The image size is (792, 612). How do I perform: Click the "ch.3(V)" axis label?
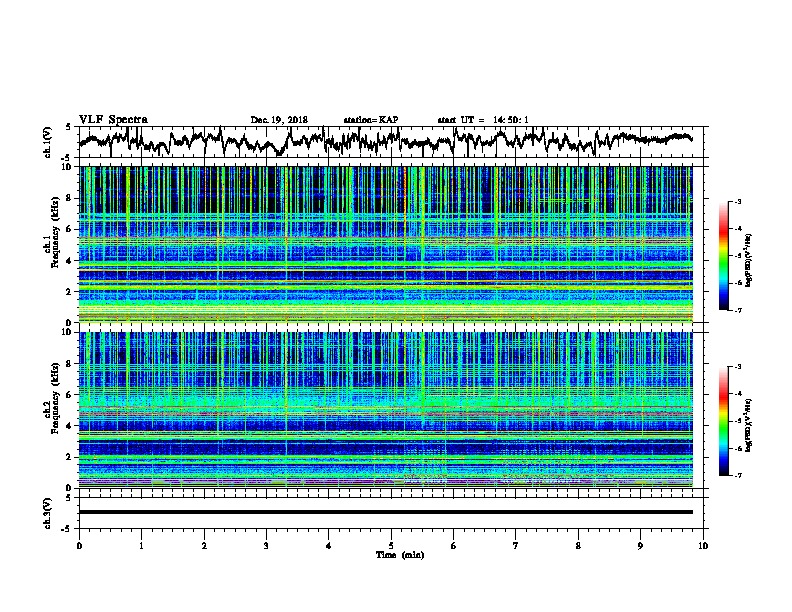pyautogui.click(x=48, y=513)
